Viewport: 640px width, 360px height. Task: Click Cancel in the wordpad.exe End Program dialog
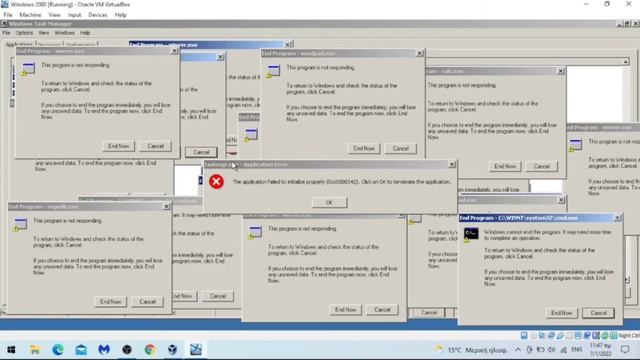click(400, 149)
